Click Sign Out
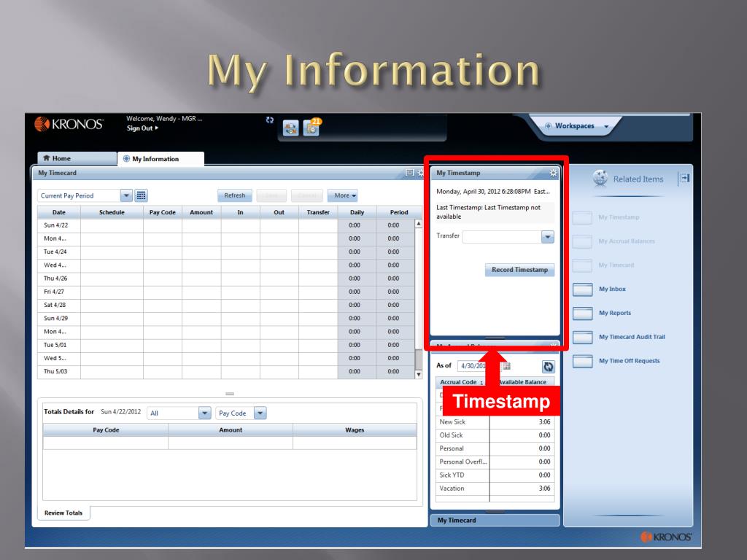 [x=142, y=128]
